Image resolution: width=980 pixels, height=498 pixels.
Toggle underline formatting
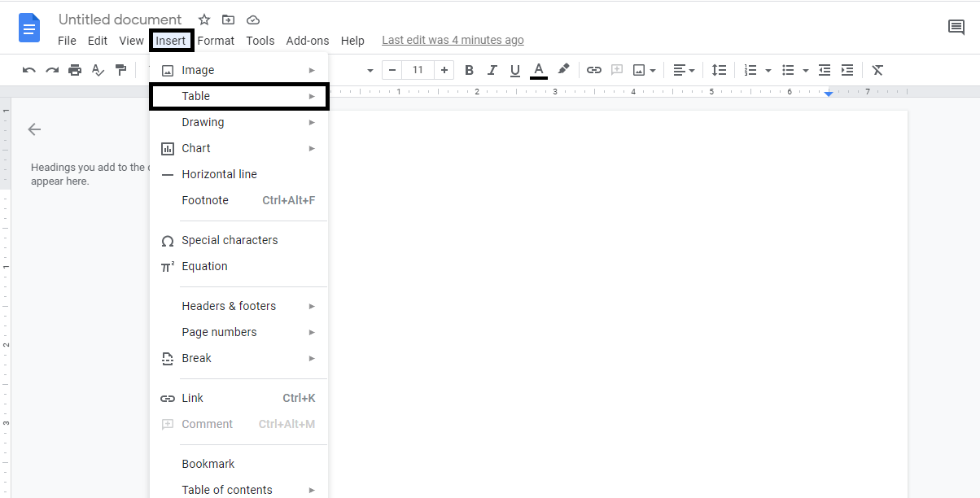click(x=514, y=70)
